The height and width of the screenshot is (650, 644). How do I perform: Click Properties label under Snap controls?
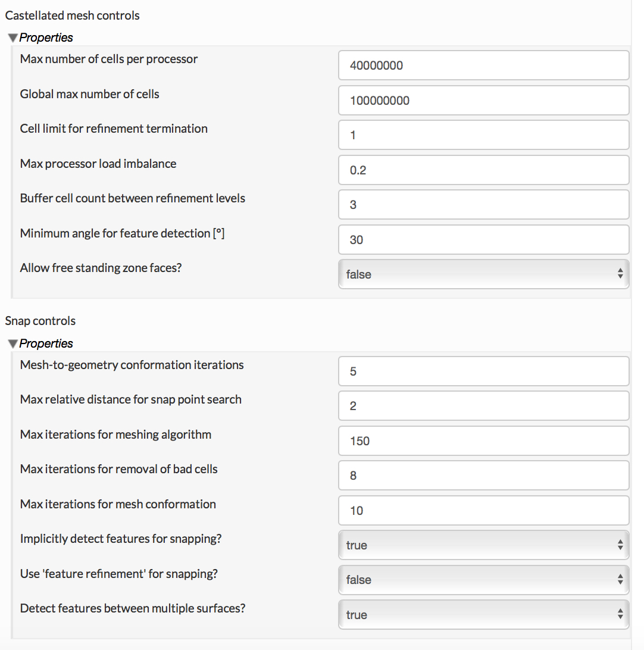pos(46,343)
